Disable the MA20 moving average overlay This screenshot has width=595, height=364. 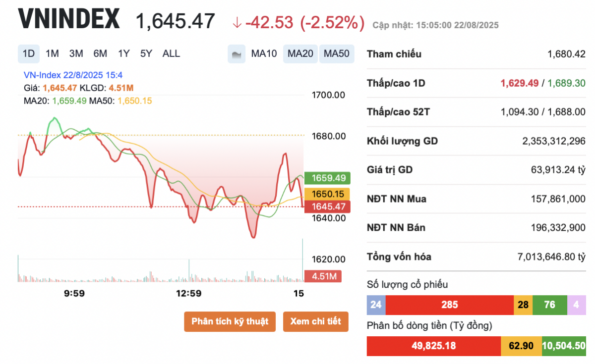coord(300,54)
